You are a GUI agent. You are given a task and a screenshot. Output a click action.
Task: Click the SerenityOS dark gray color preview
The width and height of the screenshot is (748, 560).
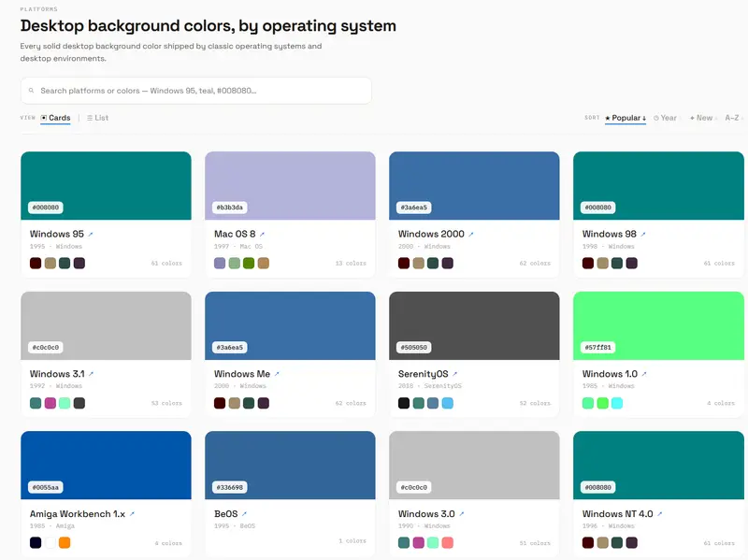pyautogui.click(x=474, y=325)
